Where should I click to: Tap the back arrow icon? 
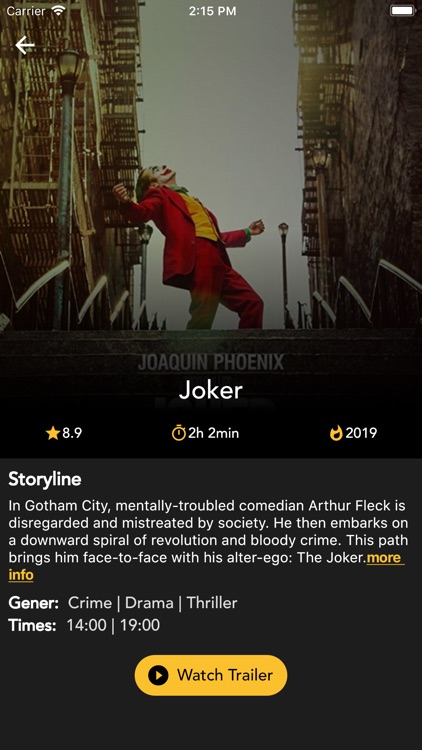[x=25, y=45]
